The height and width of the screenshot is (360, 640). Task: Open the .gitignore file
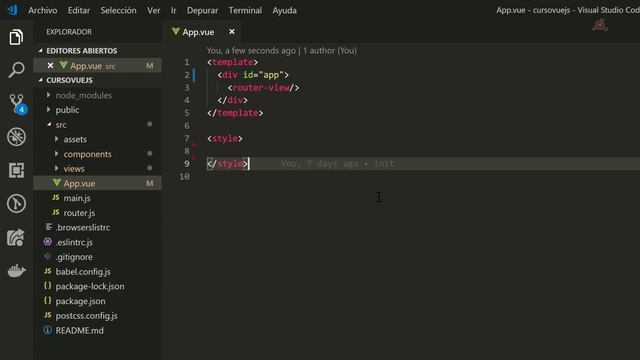(74, 257)
